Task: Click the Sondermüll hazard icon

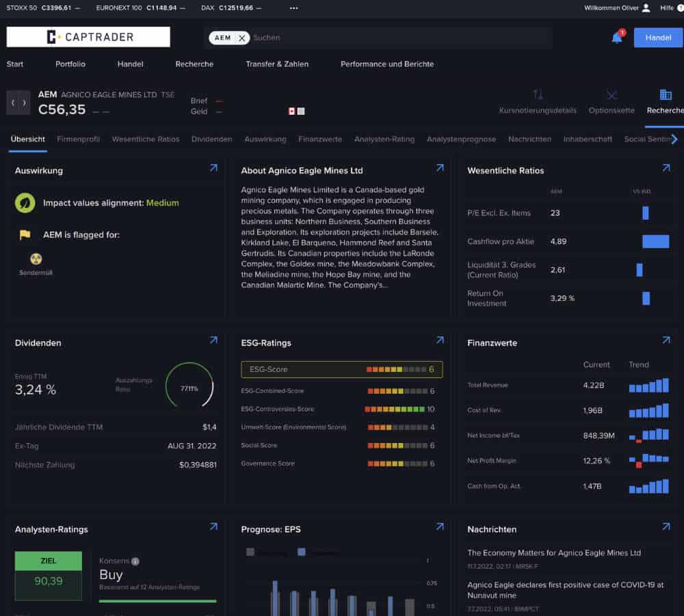Action: [x=36, y=259]
